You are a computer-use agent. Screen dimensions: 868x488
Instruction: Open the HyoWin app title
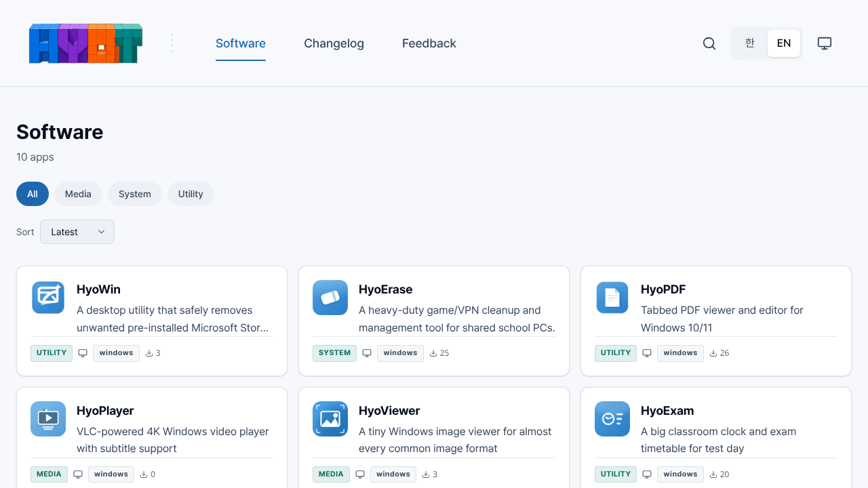pyautogui.click(x=98, y=289)
